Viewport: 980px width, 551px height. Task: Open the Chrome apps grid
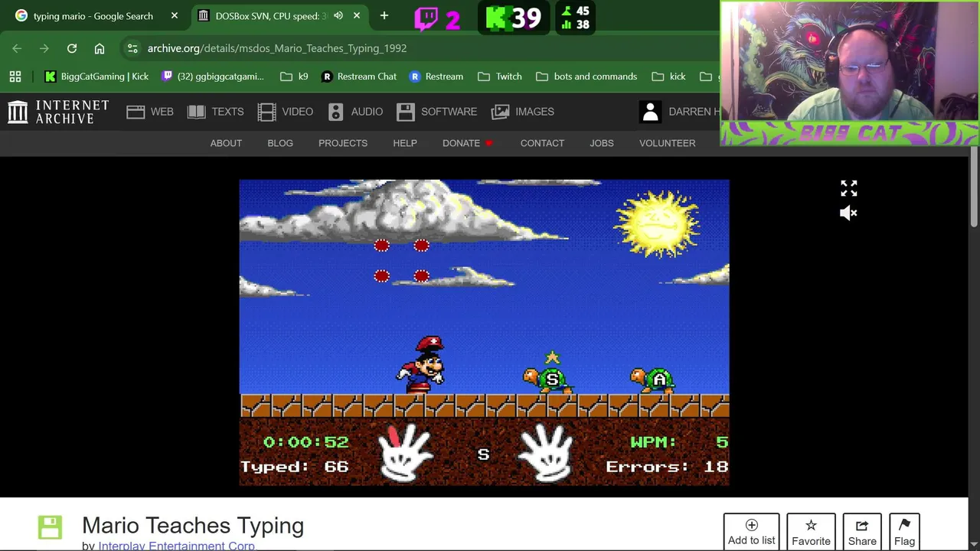pos(15,77)
